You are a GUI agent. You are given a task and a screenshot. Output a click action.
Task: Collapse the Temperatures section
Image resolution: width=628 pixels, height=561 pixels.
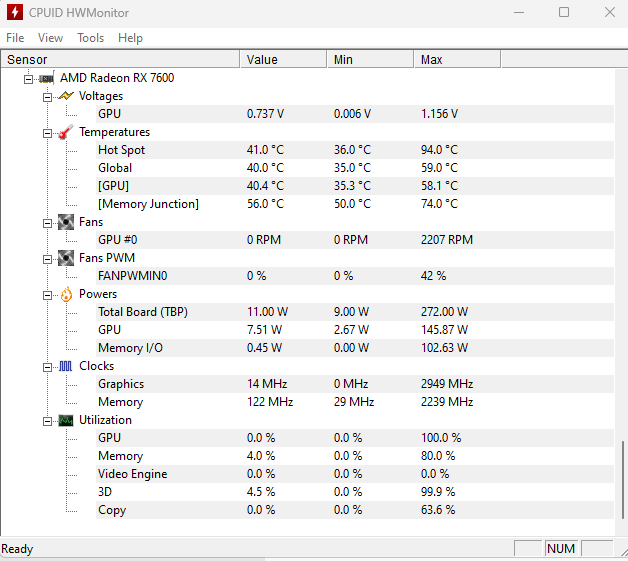tap(47, 133)
